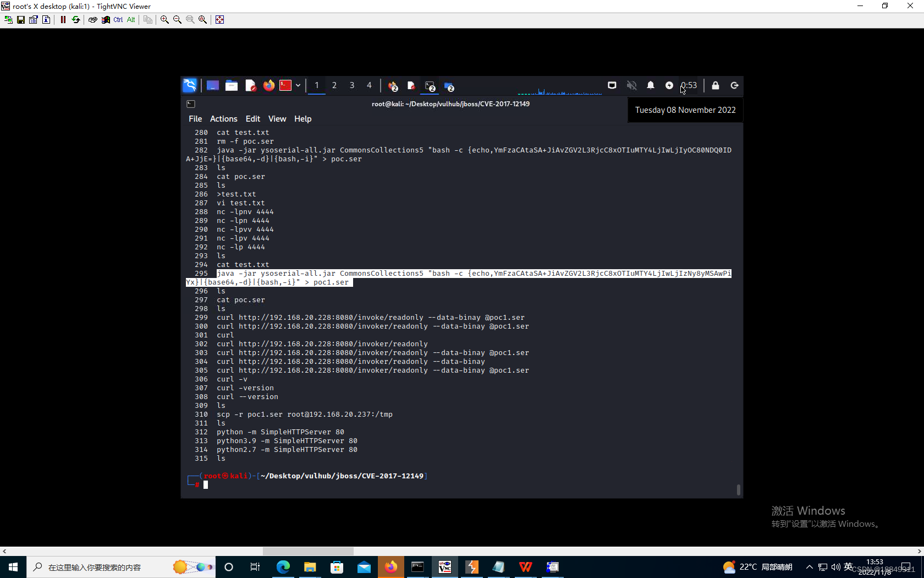Open WPS Office from Windows taskbar
Image resolution: width=924 pixels, height=578 pixels.
(x=526, y=567)
